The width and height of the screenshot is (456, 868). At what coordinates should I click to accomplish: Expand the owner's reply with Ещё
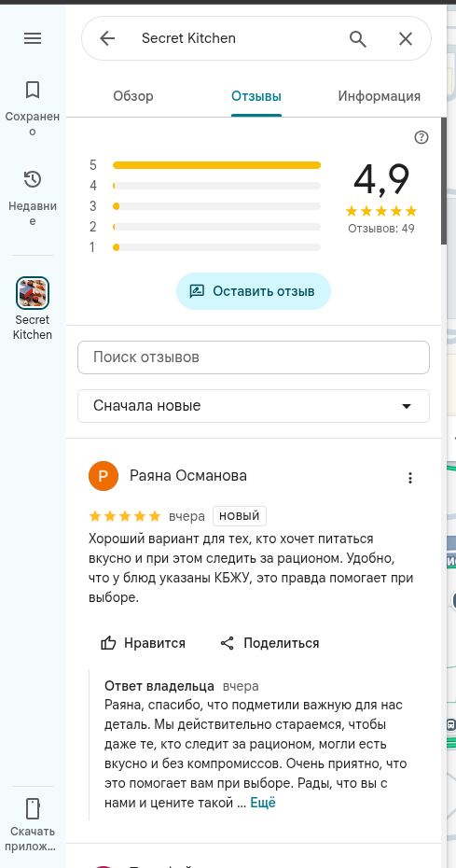263,803
